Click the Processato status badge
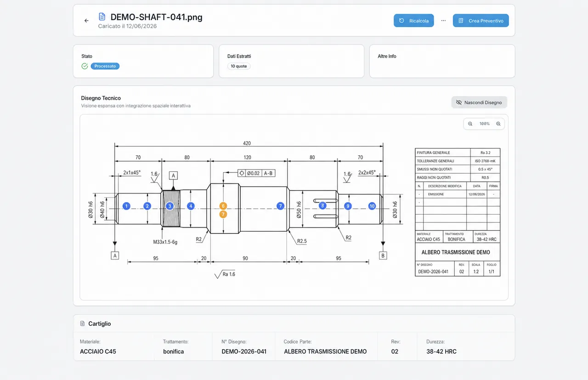588x380 pixels. [105, 66]
